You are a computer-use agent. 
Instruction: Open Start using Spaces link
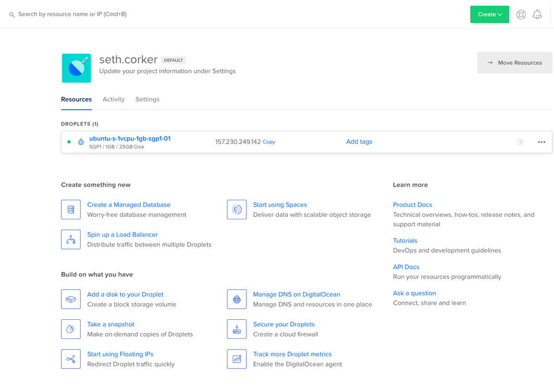[280, 205]
